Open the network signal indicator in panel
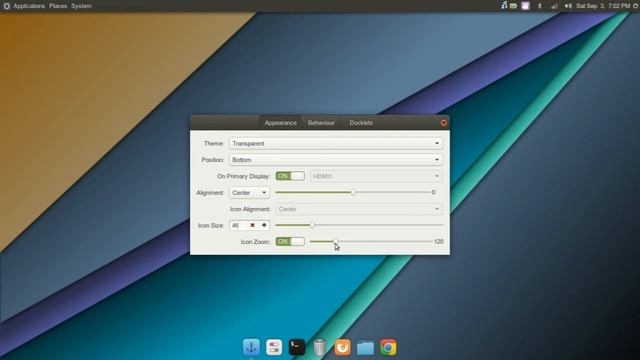640x360 pixels. click(x=554, y=6)
